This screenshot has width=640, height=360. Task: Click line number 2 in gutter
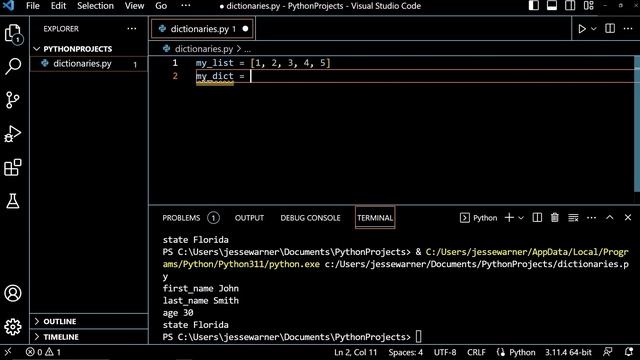pyautogui.click(x=175, y=76)
